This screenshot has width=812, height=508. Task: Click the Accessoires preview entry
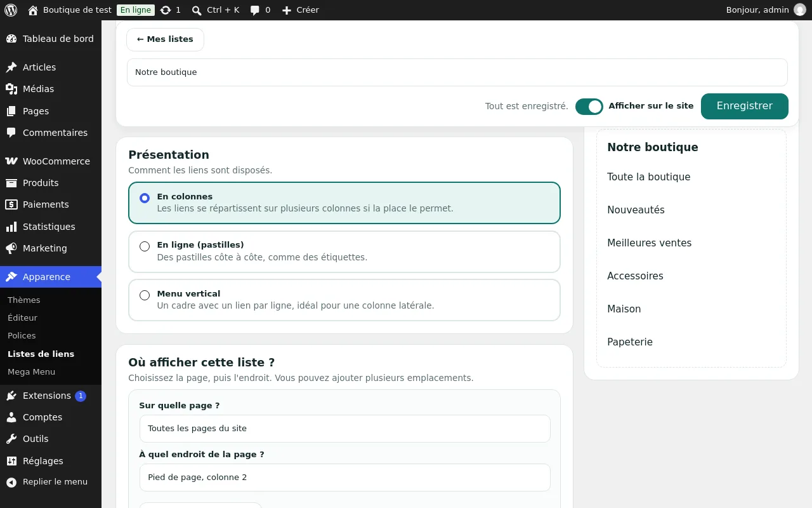point(636,276)
